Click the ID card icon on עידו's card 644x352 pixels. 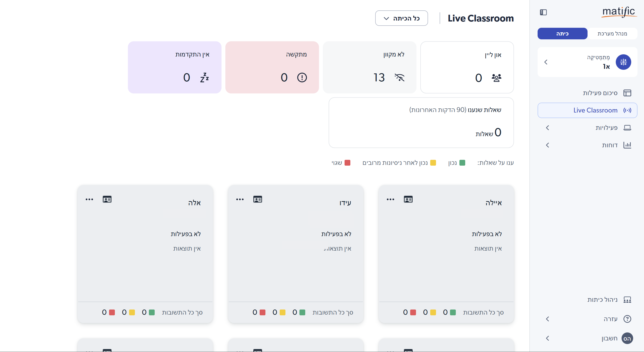(257, 199)
